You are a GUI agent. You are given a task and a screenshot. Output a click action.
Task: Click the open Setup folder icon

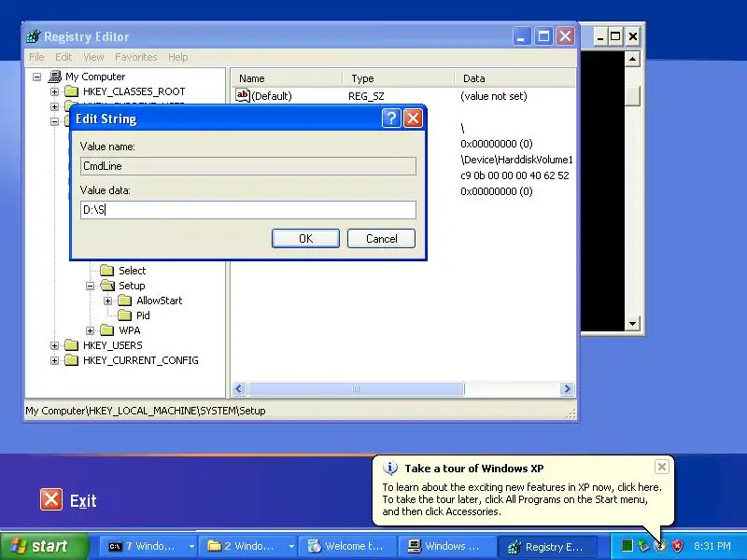coord(107,286)
